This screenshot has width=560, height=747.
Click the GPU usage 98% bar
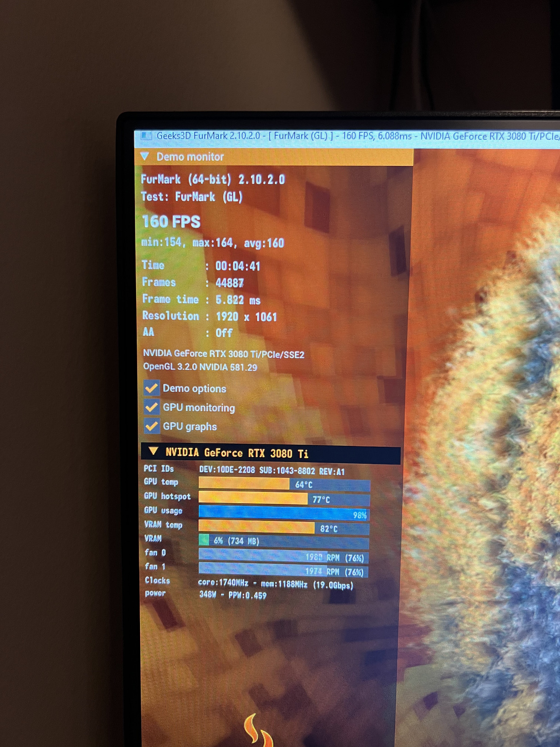pos(284,513)
